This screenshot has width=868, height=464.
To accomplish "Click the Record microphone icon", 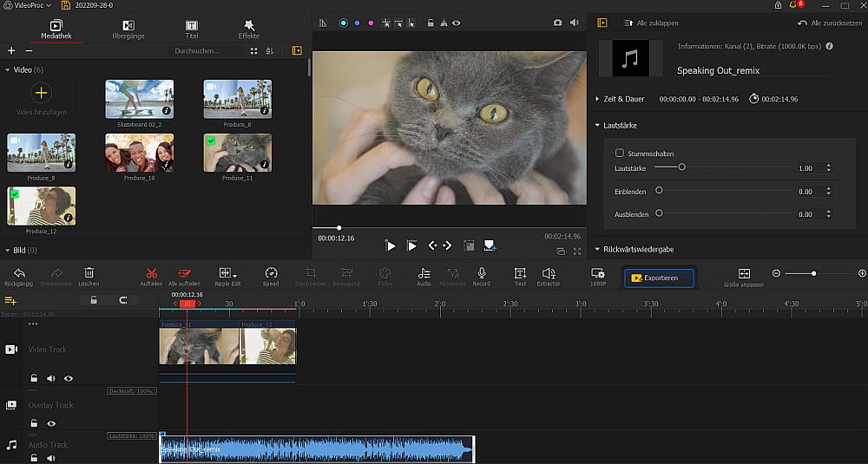I will click(x=481, y=273).
